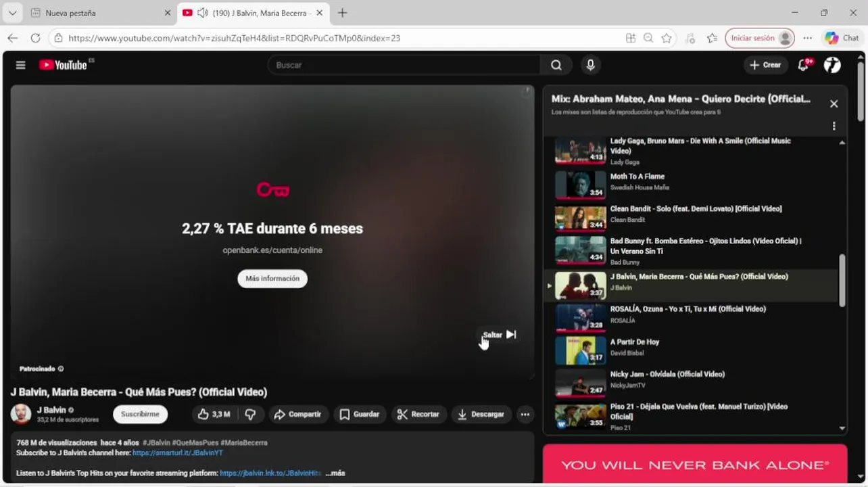Open browser settings ellipsis menu
Image resolution: width=868 pixels, height=487 pixels.
pyautogui.click(x=807, y=38)
